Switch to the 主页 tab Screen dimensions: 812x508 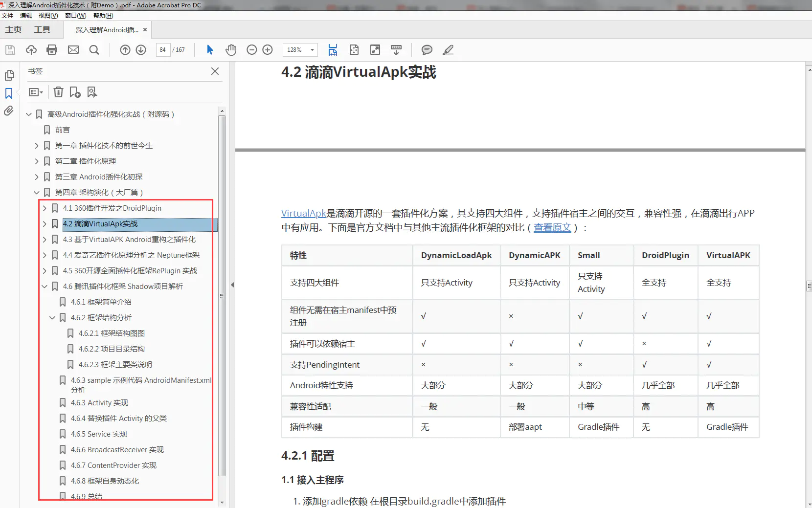pyautogui.click(x=13, y=30)
